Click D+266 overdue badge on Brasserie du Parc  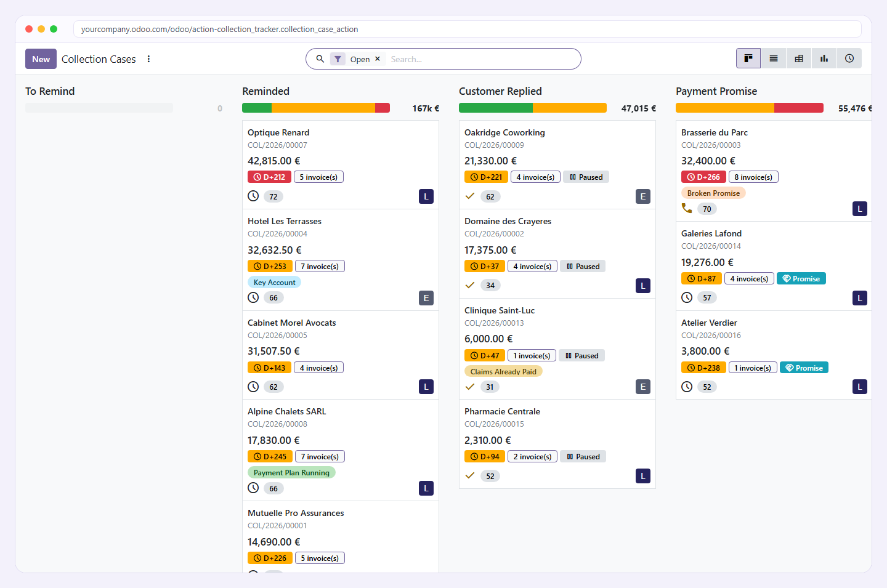pyautogui.click(x=703, y=177)
